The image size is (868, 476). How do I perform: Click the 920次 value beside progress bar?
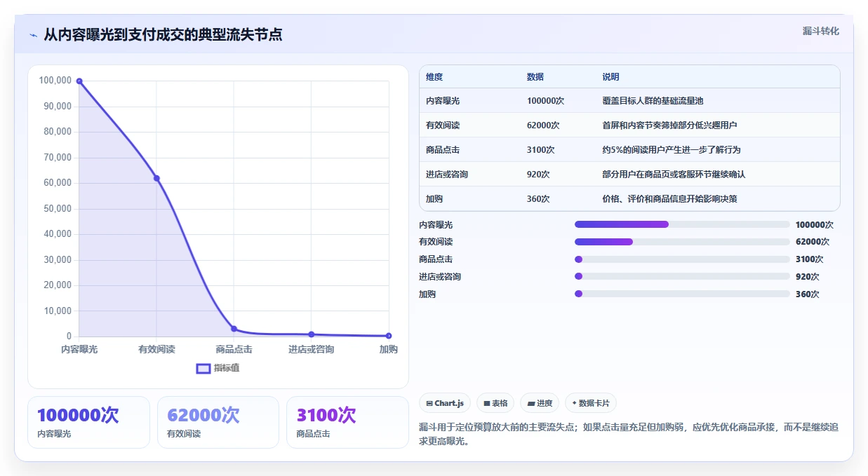pyautogui.click(x=807, y=277)
